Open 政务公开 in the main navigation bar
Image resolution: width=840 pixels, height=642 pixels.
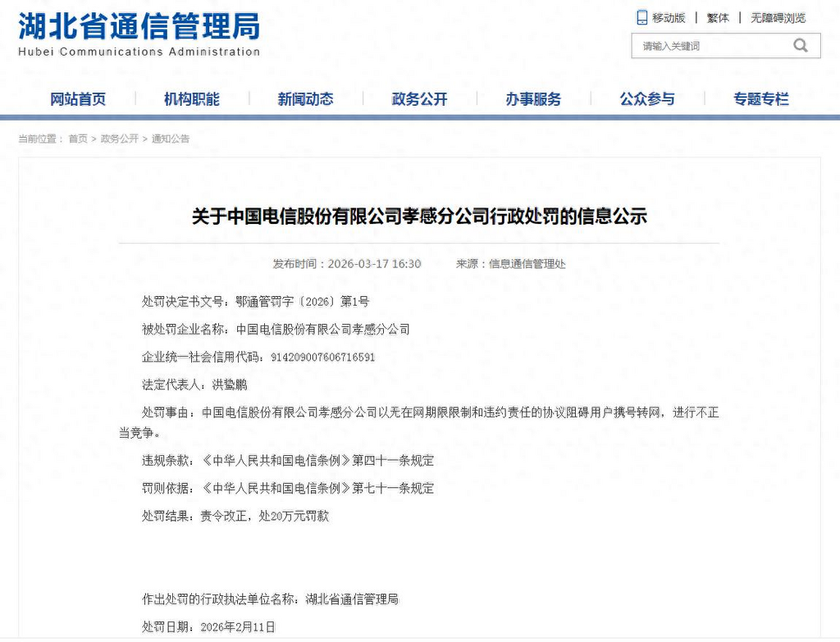(x=419, y=99)
